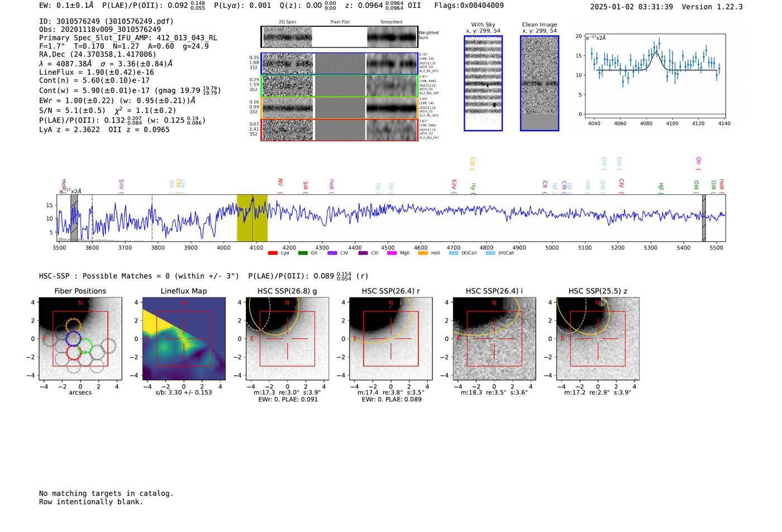Click the gray hatched band near 5460 Å
Viewport: 782px width, 532px height.
click(704, 218)
